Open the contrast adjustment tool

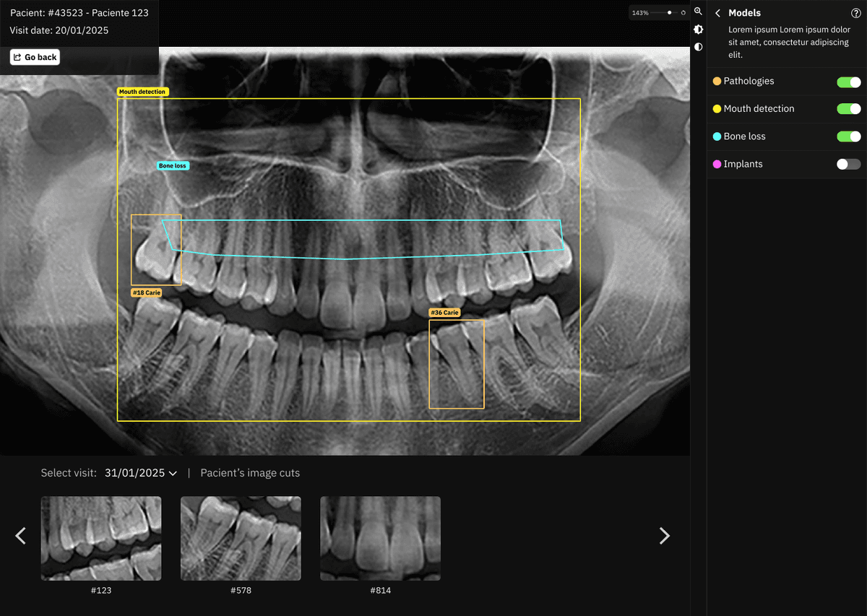698,47
